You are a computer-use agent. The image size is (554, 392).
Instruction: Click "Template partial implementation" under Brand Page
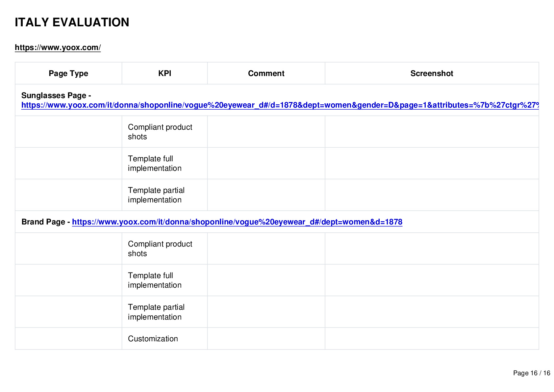(x=156, y=312)
